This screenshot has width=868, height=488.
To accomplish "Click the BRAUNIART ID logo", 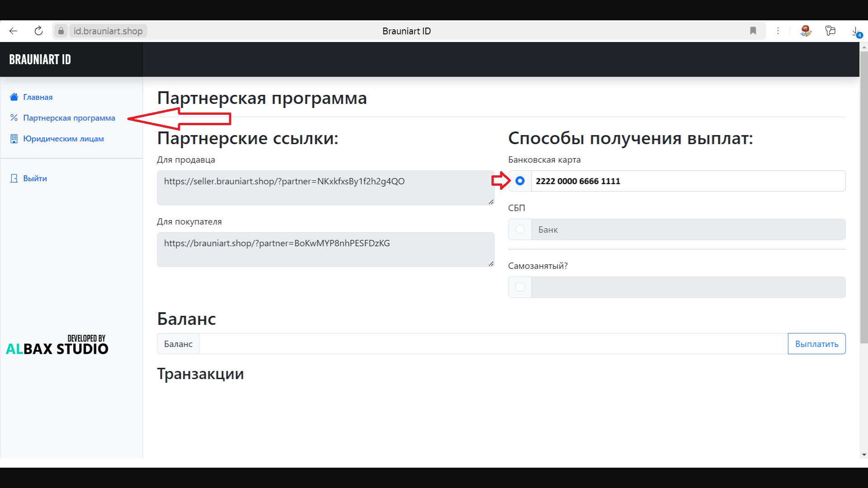I will pyautogui.click(x=40, y=60).
